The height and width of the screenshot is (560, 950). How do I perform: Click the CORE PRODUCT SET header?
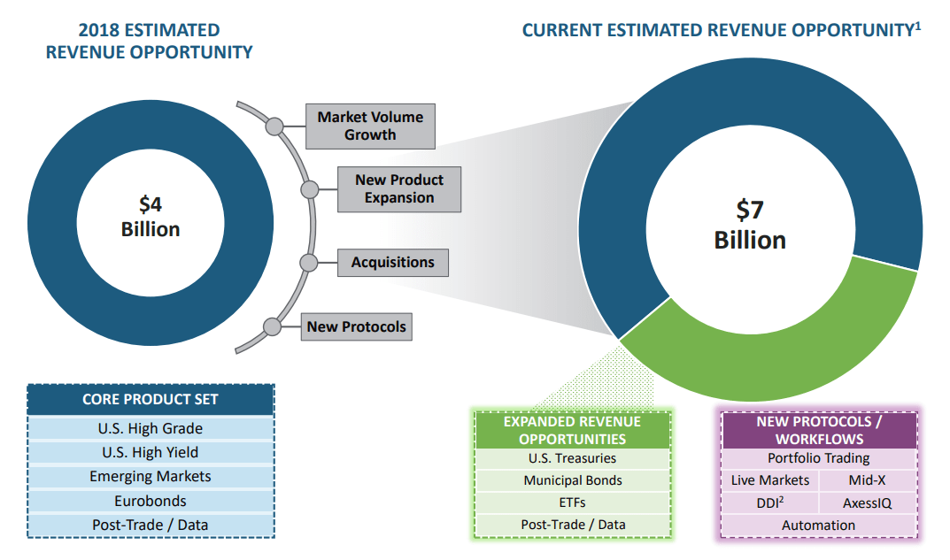[151, 400]
